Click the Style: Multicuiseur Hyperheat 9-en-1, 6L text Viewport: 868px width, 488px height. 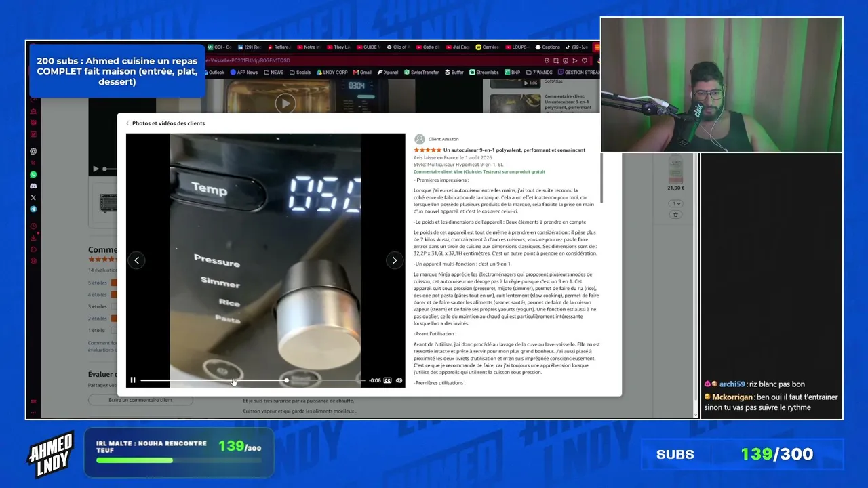[458, 165]
